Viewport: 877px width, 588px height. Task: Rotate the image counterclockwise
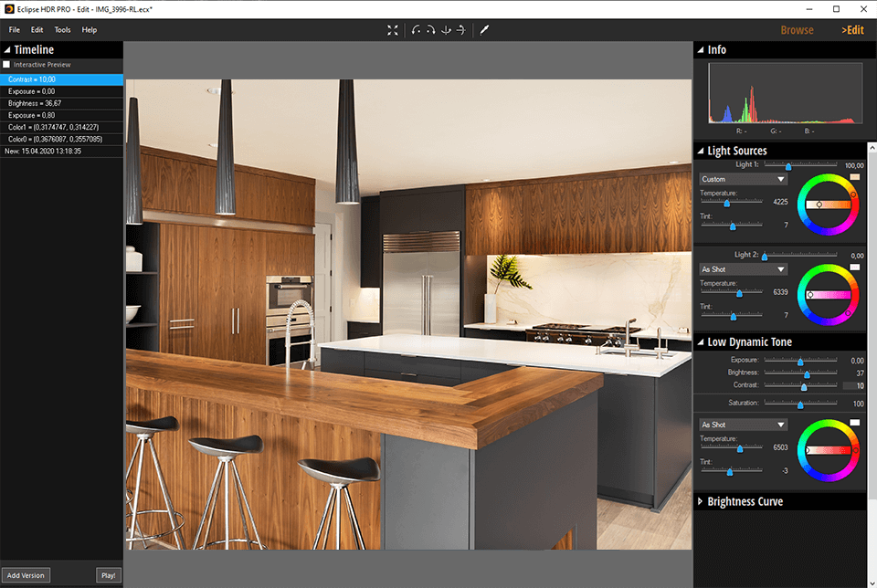[416, 30]
